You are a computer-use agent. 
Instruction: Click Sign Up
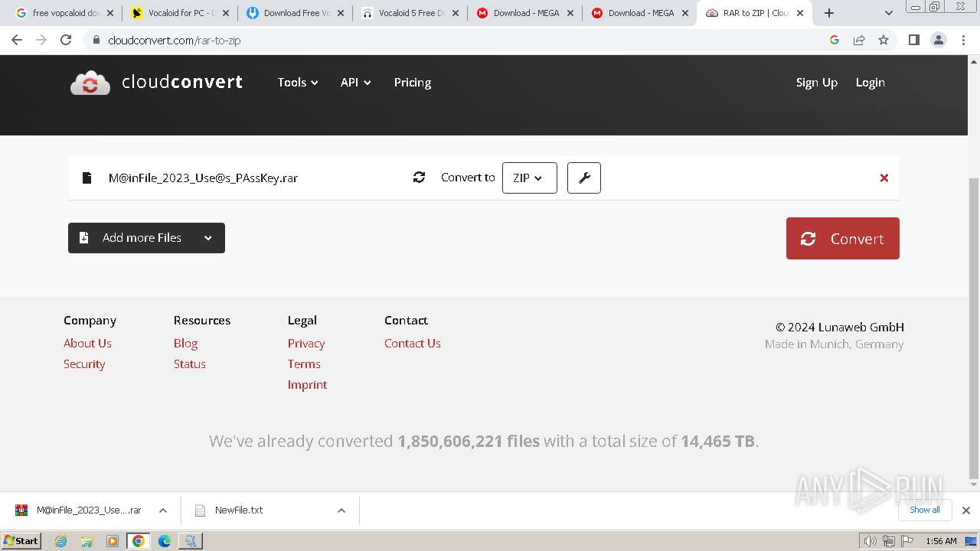817,82
